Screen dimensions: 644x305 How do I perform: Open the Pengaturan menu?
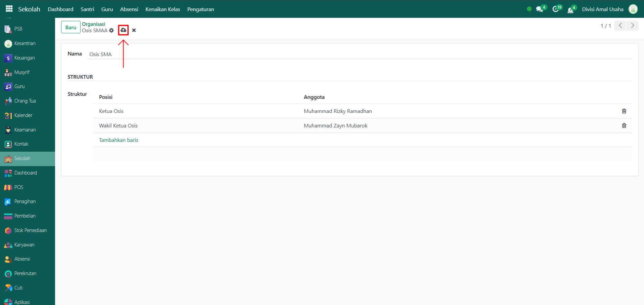click(x=200, y=9)
